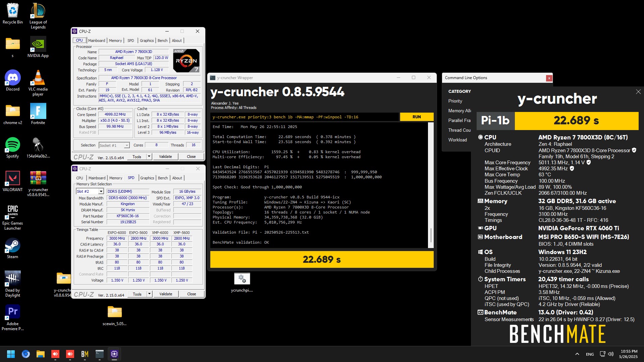Select the Parallel Framework category in Command Line Options
644x362 pixels.
click(x=460, y=120)
